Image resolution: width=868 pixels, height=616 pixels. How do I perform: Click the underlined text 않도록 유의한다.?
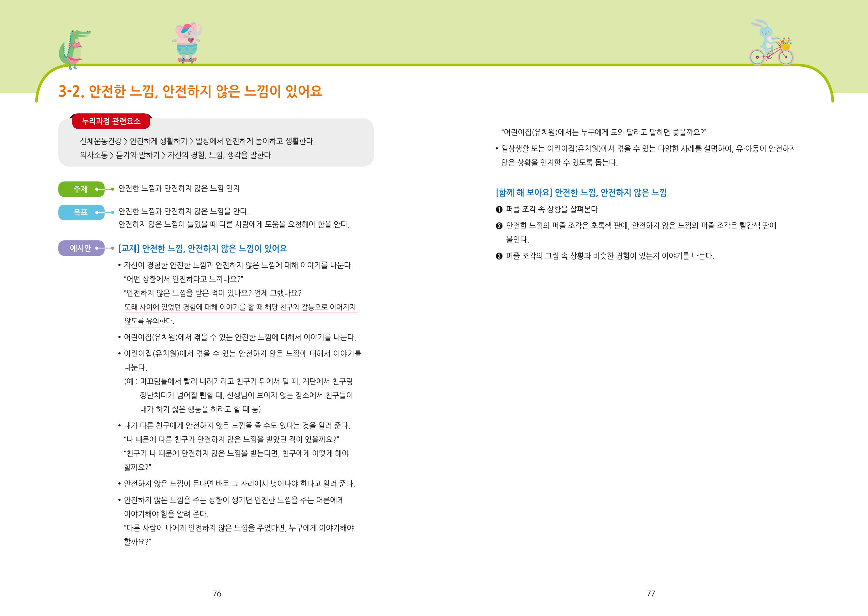tap(149, 321)
